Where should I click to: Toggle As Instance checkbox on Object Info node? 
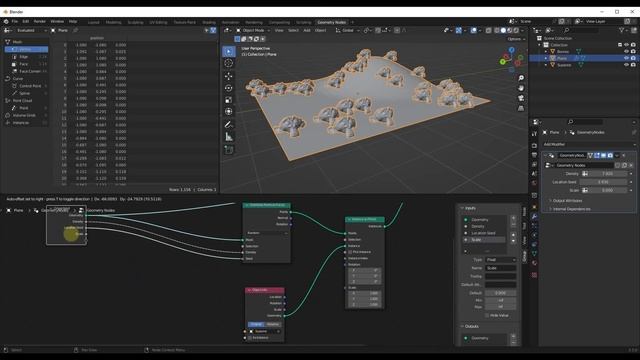[x=250, y=338]
